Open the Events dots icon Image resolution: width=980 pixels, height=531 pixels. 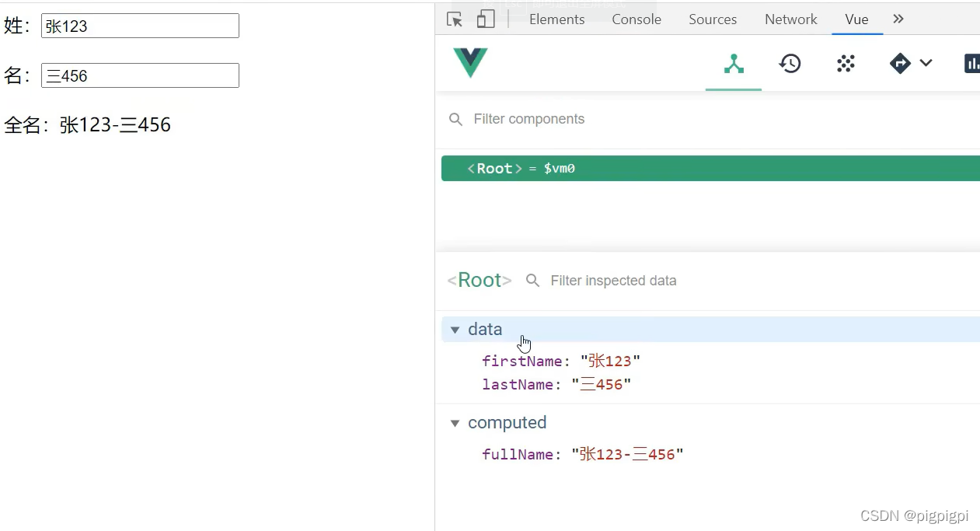pyautogui.click(x=846, y=64)
